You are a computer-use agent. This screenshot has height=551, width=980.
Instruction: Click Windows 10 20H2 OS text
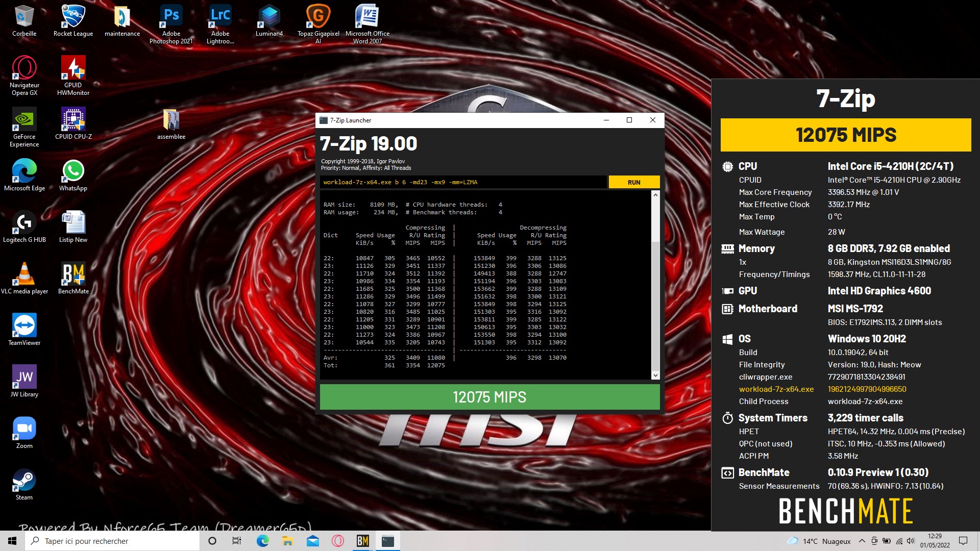pyautogui.click(x=867, y=339)
